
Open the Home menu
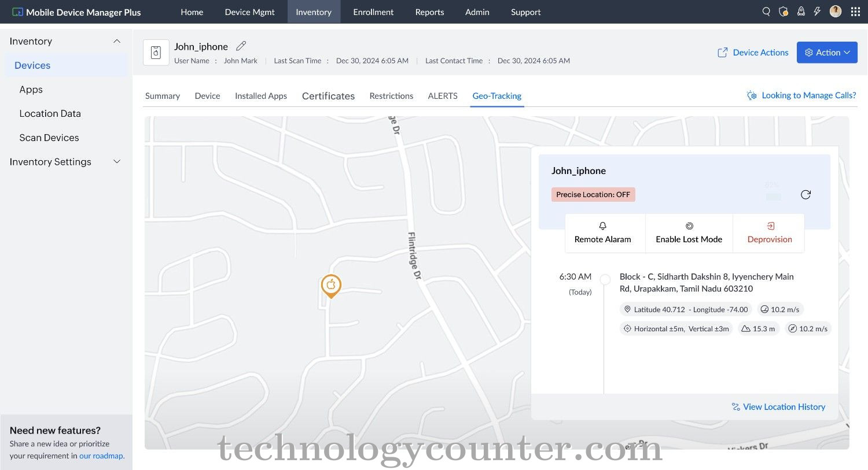(x=192, y=12)
